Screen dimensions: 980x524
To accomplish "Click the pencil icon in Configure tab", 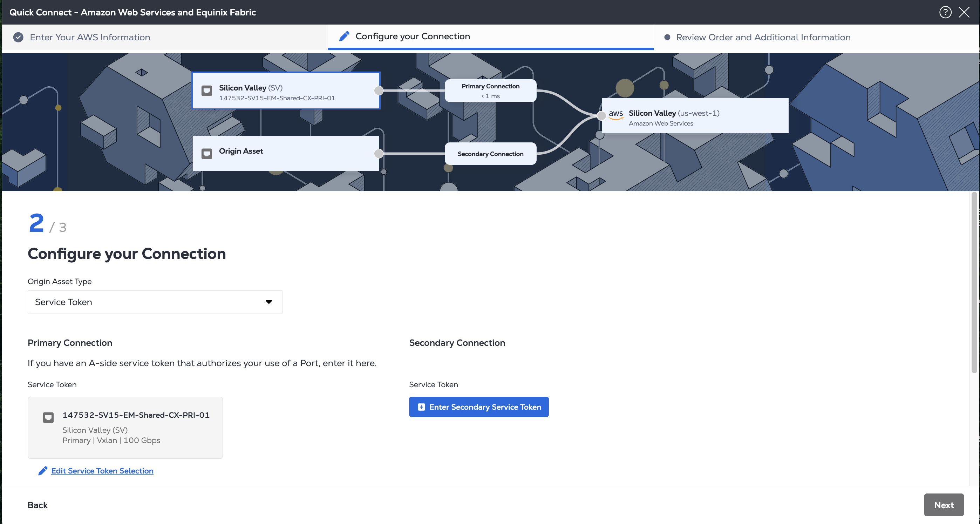I will click(x=344, y=36).
